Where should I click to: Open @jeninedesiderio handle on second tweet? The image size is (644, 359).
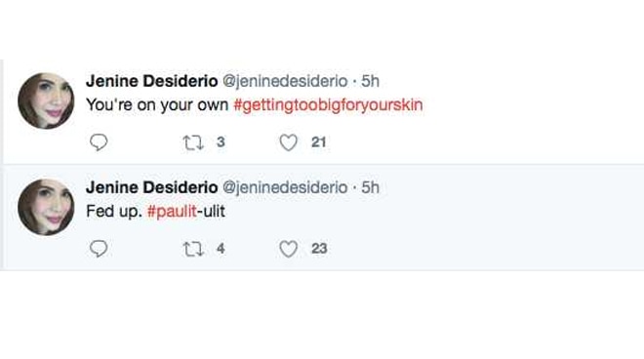286,187
